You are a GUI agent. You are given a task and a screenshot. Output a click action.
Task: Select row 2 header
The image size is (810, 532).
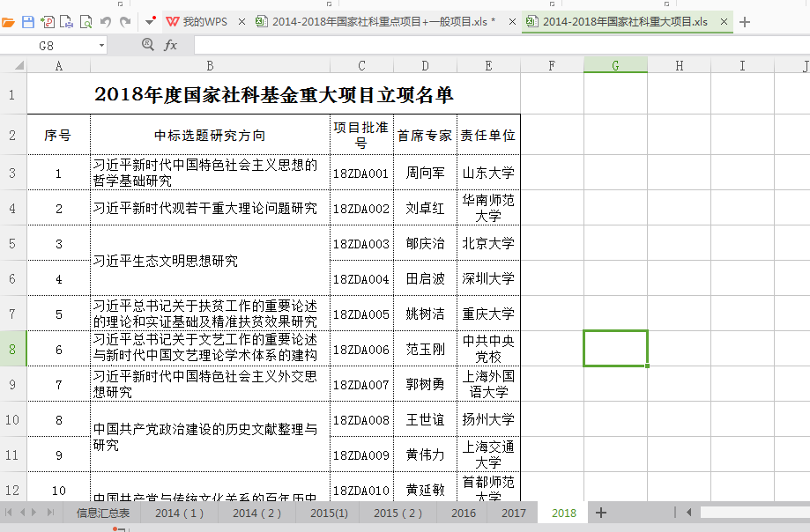(x=13, y=135)
